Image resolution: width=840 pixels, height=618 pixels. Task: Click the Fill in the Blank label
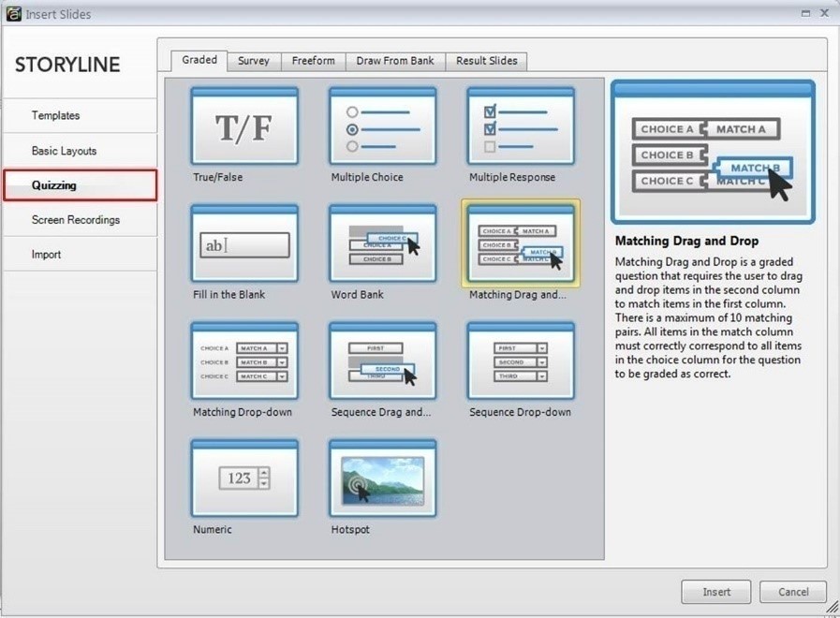(228, 295)
